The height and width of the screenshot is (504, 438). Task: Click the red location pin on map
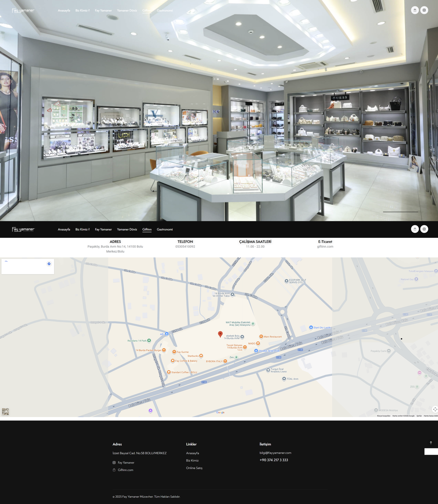click(220, 334)
